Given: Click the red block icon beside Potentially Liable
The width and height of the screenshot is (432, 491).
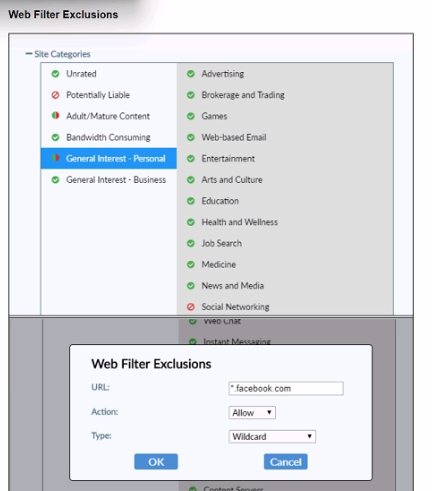Looking at the screenshot, I should tap(55, 95).
